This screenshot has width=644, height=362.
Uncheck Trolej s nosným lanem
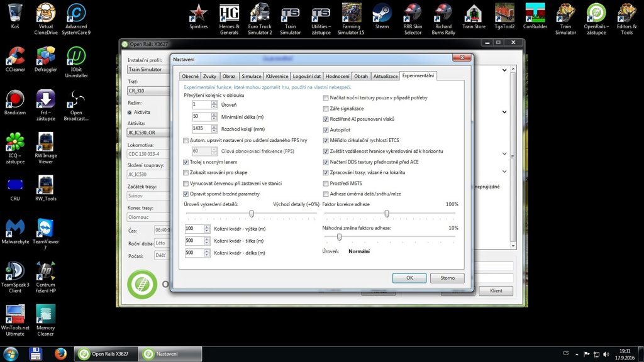click(x=186, y=162)
